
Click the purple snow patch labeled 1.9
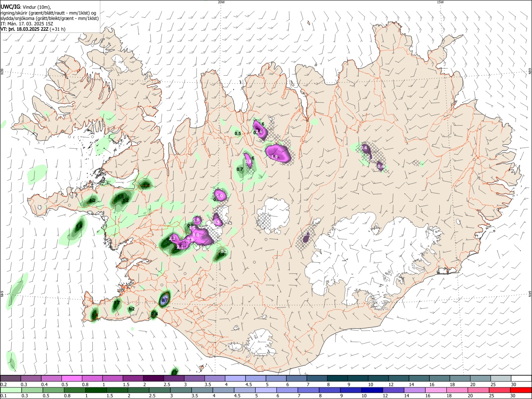[278, 153]
